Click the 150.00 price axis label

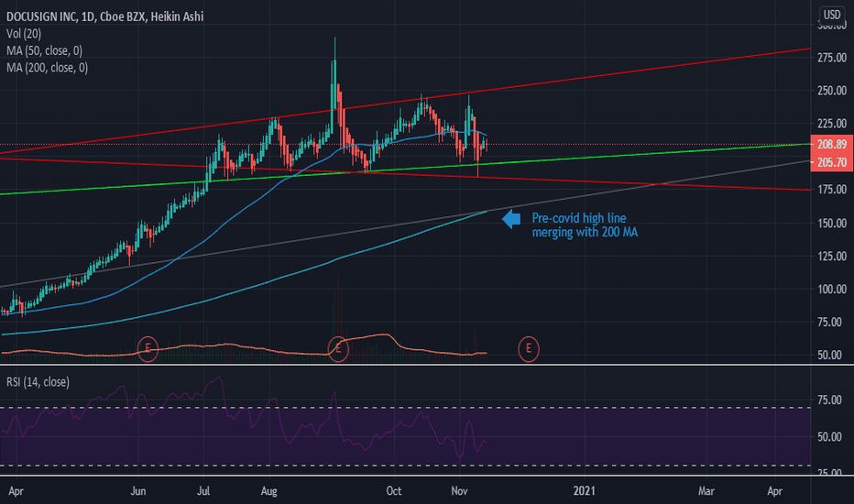click(x=832, y=224)
